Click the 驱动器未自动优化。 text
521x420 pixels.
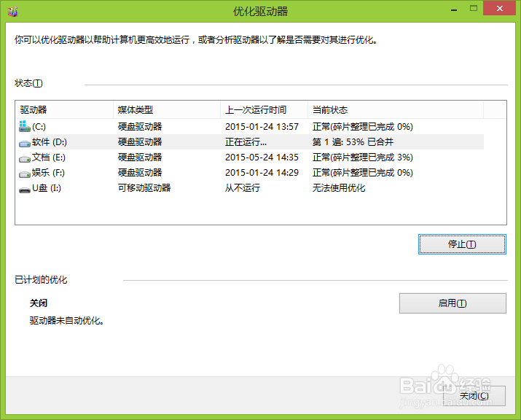click(x=67, y=321)
